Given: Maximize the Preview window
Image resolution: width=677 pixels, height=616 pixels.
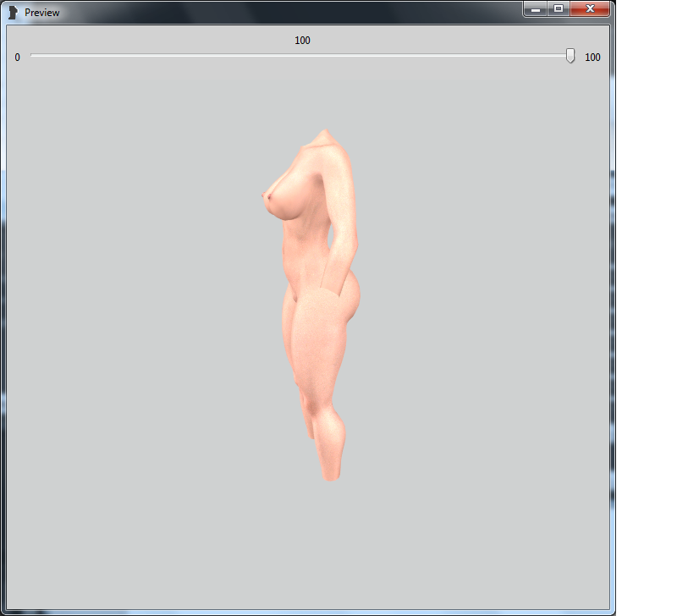Looking at the screenshot, I should [x=559, y=8].
